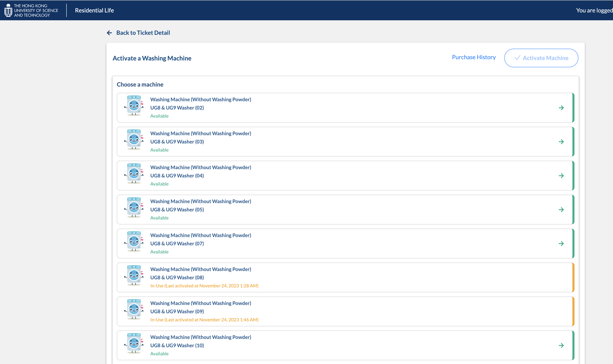Click the green arrow for Washer (04)
613x364 pixels.
click(562, 175)
